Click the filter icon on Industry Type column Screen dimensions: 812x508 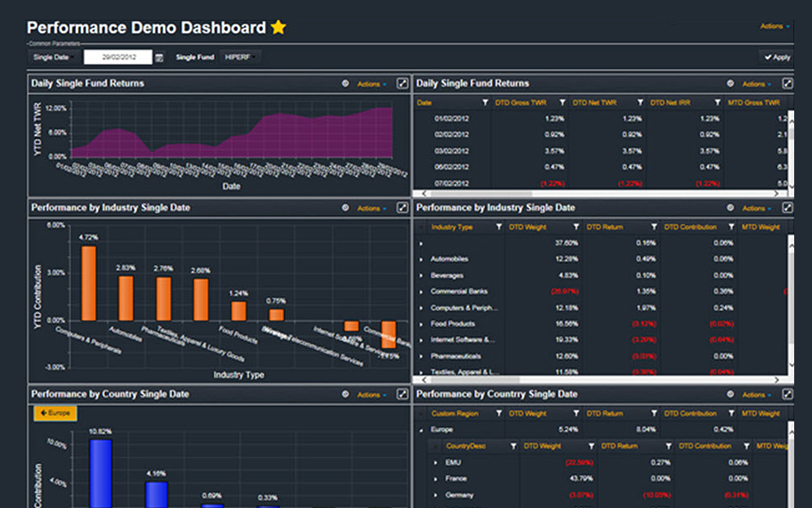(x=499, y=227)
